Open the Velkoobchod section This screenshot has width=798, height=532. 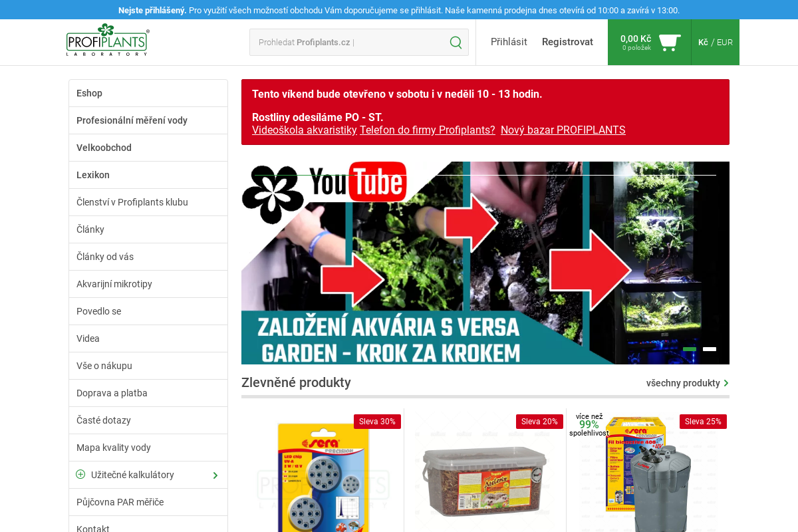point(104,148)
